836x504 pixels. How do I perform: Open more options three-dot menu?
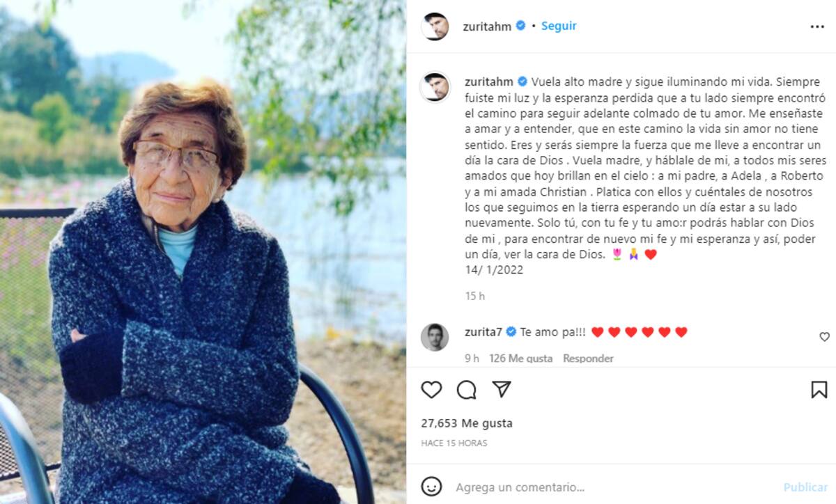pyautogui.click(x=817, y=26)
